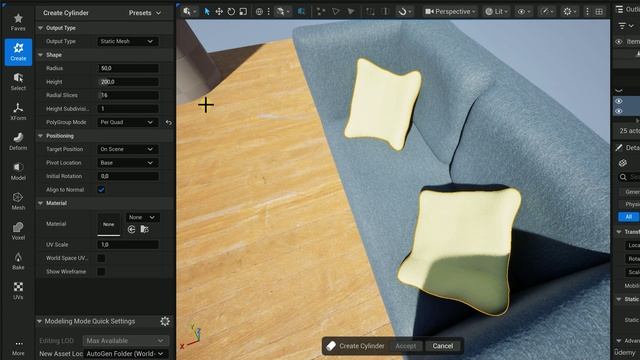Open the Mesh modeling category
This screenshot has width=640, height=360.
[x=18, y=201]
